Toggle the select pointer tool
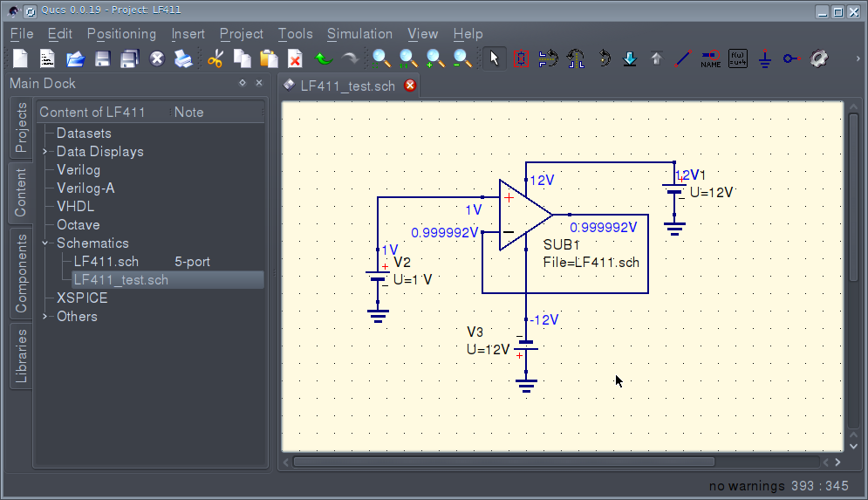The width and height of the screenshot is (868, 500). (x=495, y=59)
